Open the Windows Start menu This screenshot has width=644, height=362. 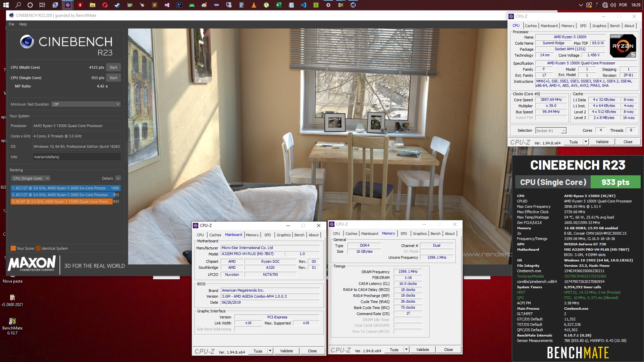pyautogui.click(x=6, y=5)
